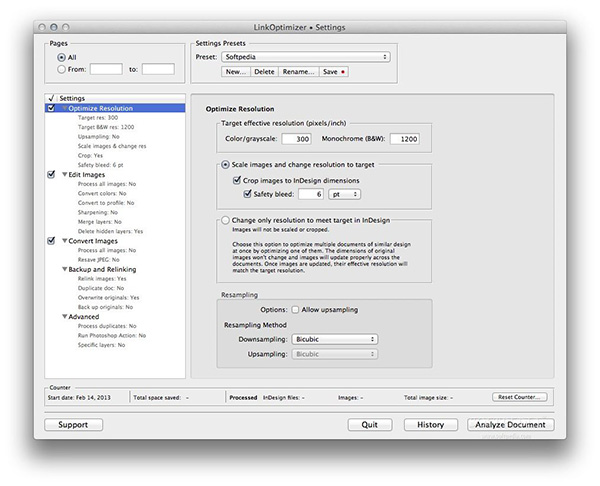Click 'Run Photoshop Action: No' tree row

click(112, 336)
